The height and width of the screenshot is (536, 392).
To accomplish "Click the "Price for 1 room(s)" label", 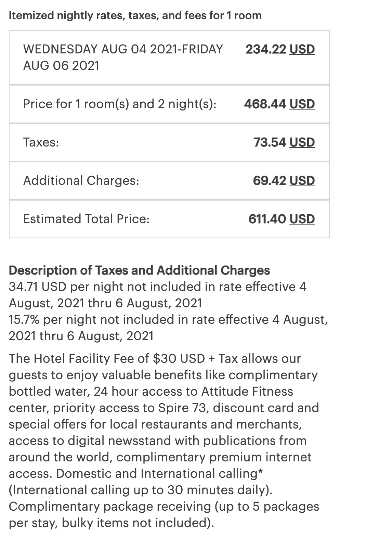I will point(120,104).
